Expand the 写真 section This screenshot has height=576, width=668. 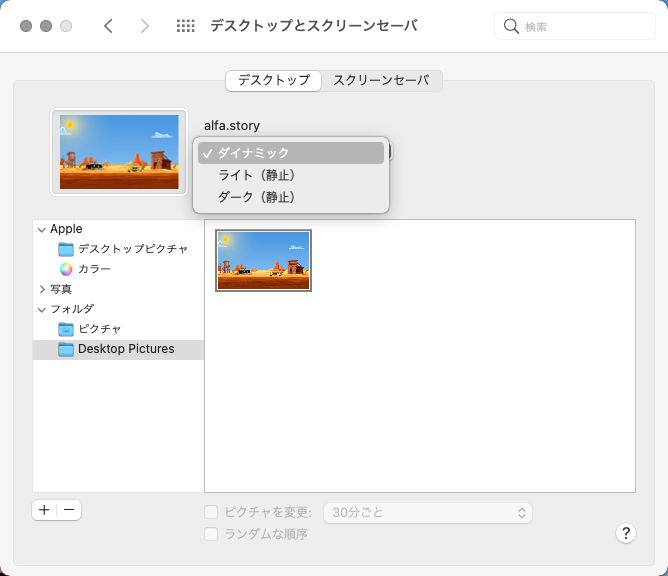coord(41,289)
